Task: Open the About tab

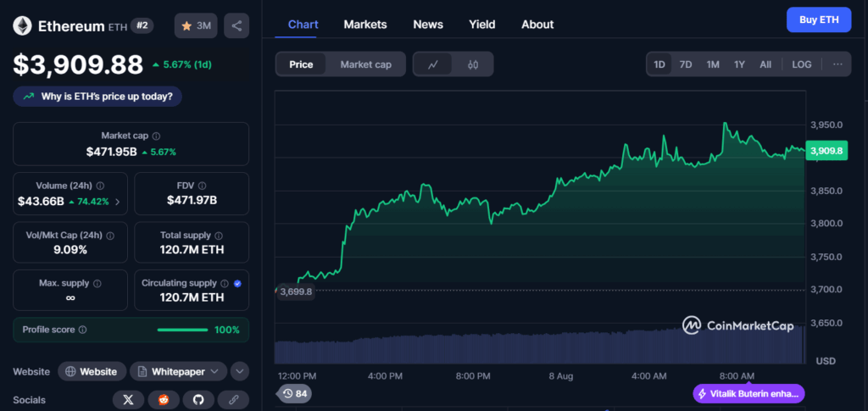Action: [537, 25]
